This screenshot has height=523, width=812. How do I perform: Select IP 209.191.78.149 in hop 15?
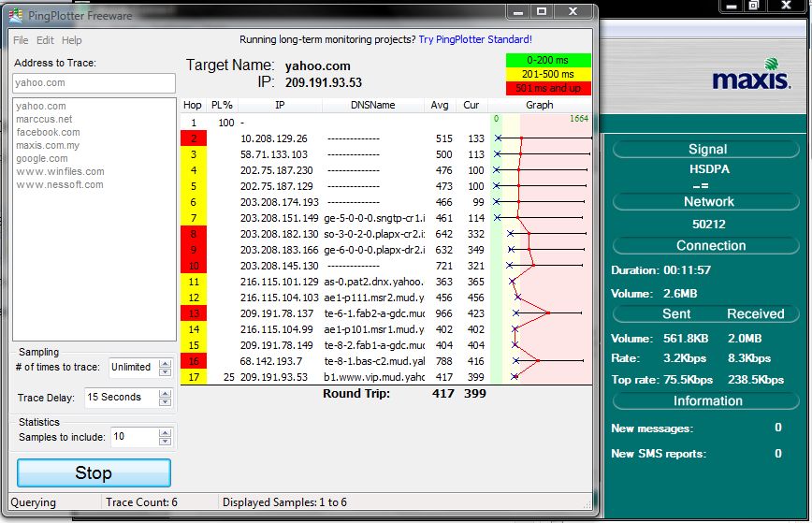[x=277, y=345]
